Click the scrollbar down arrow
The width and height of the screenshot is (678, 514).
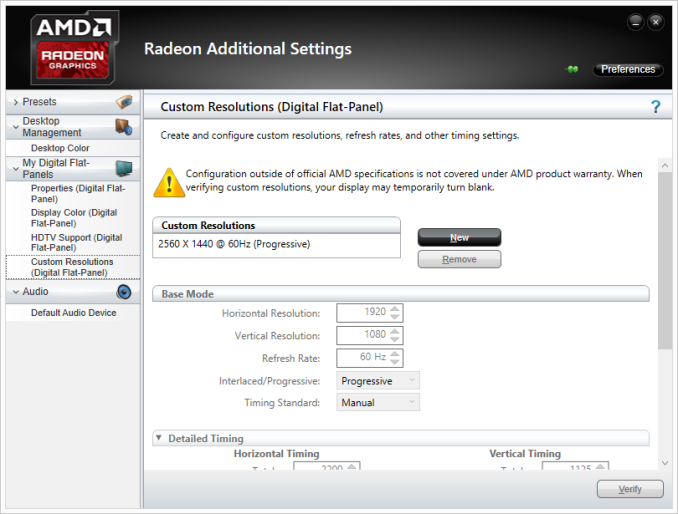click(x=665, y=463)
